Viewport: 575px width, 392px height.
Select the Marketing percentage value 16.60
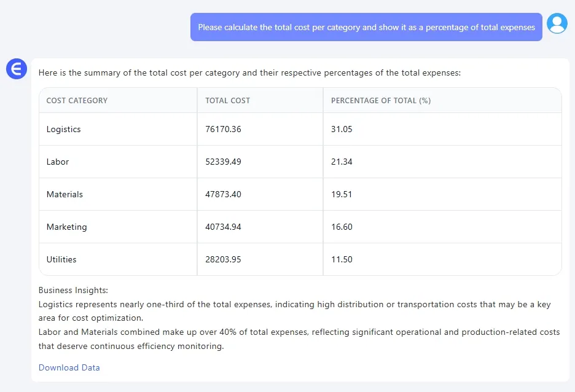coord(342,227)
